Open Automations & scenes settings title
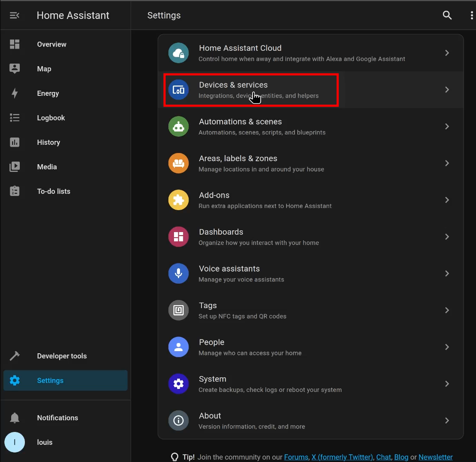476x462 pixels. pos(240,122)
